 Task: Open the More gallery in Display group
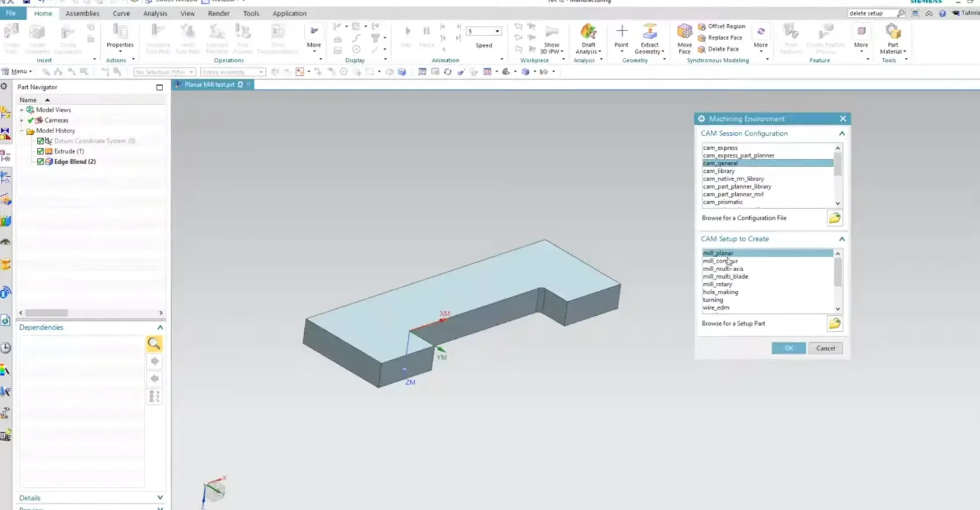(314, 39)
